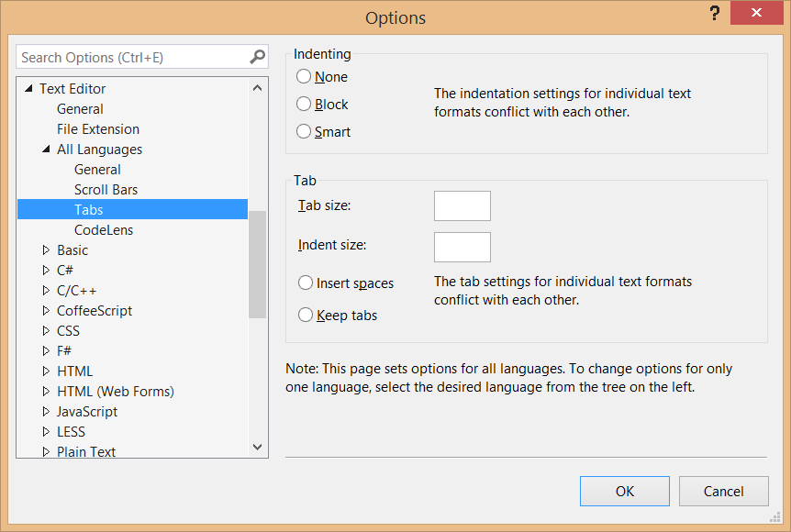Expand the JavaScript language settings
Image resolution: width=791 pixels, height=532 pixels.
pos(47,411)
